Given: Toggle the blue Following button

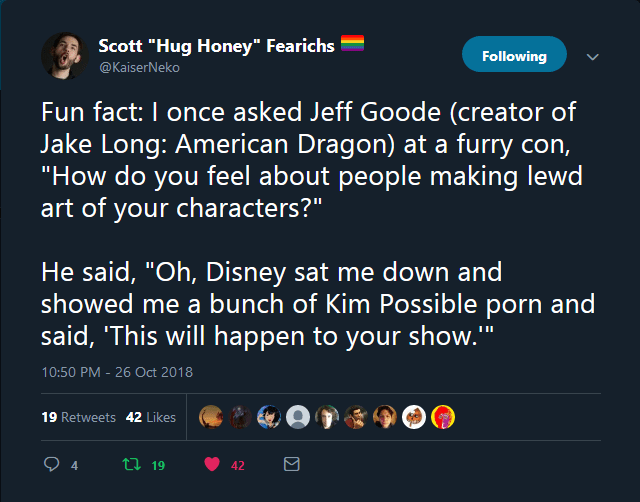Looking at the screenshot, I should click(514, 56).
